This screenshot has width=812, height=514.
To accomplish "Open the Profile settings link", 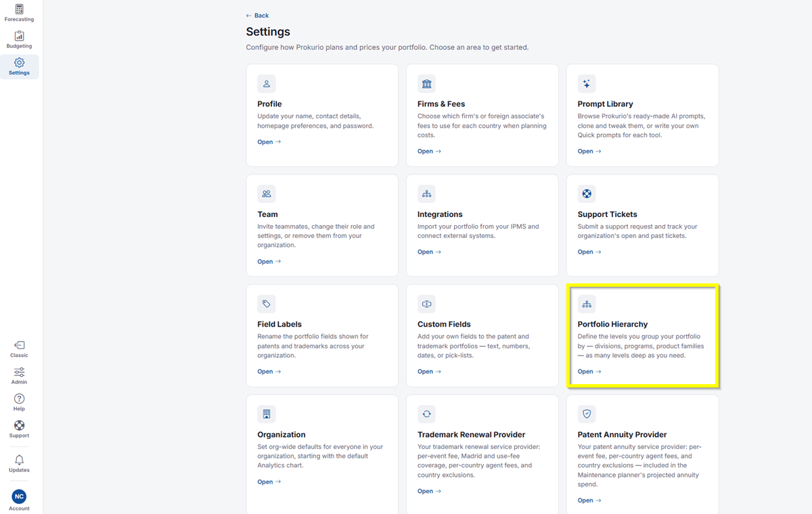I will pos(269,142).
